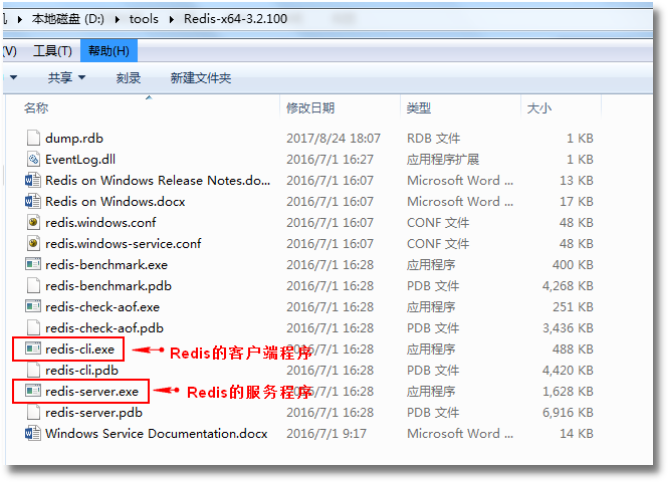This screenshot has height=483, width=670.
Task: Click the redis-benchmark.exe application icon
Action: pos(33,265)
